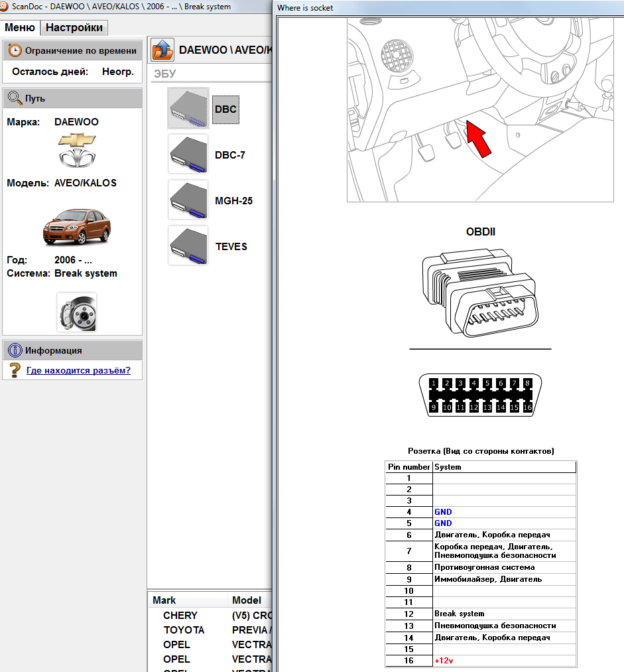Click the orange up-folder navigation icon
624x672 pixels.
[x=162, y=50]
